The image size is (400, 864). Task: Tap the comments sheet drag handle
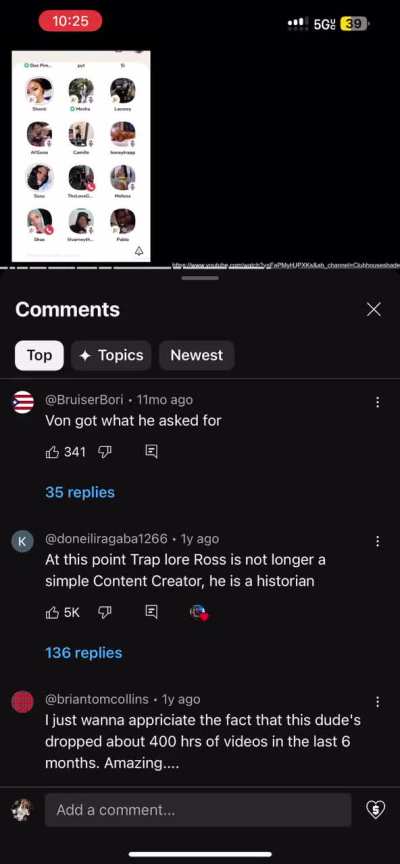tap(200, 278)
